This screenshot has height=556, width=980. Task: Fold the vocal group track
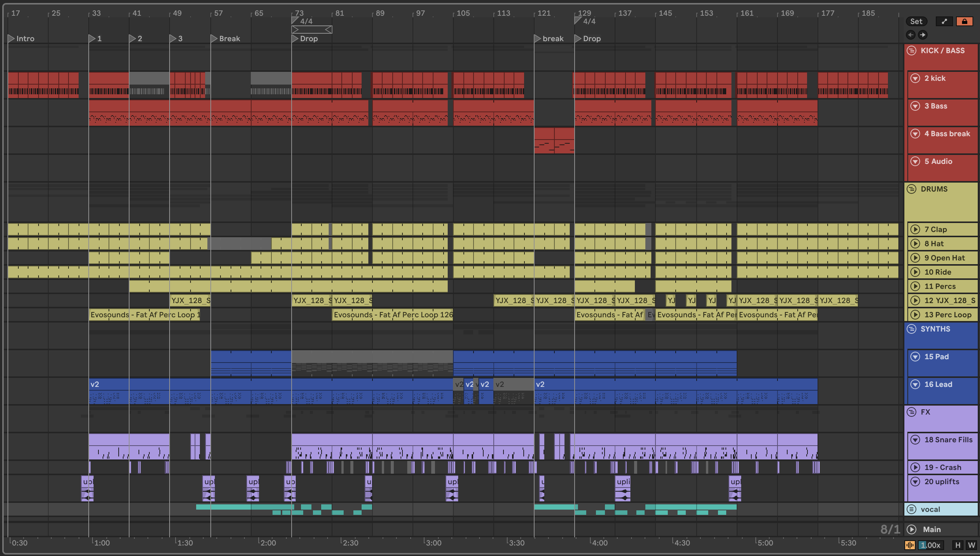pos(911,509)
